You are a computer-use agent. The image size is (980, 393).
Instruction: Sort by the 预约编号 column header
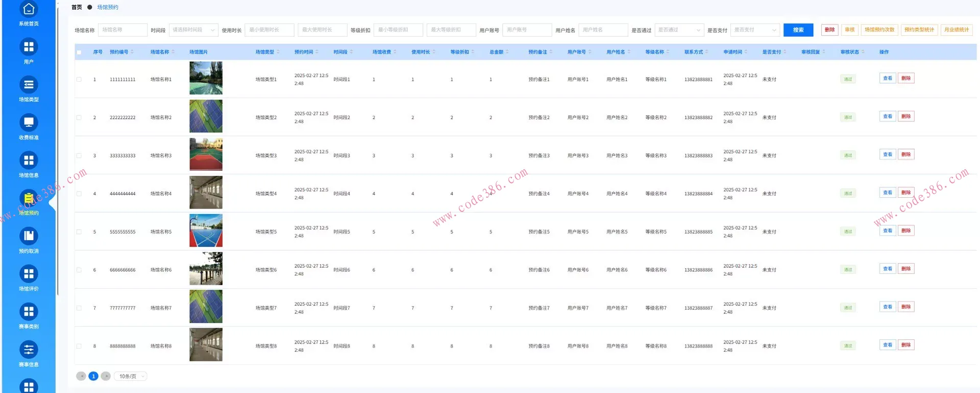[121, 52]
